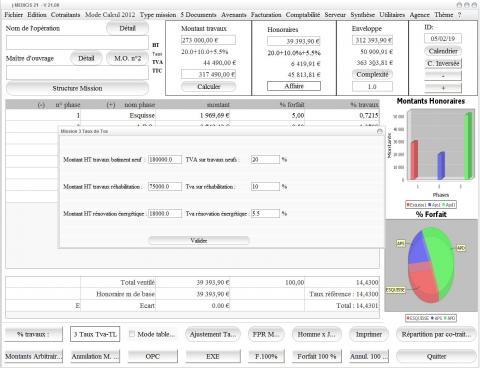Click the Montant travaux HT field 273 000,00 €
Screen dimensions: 480x368
208,40
